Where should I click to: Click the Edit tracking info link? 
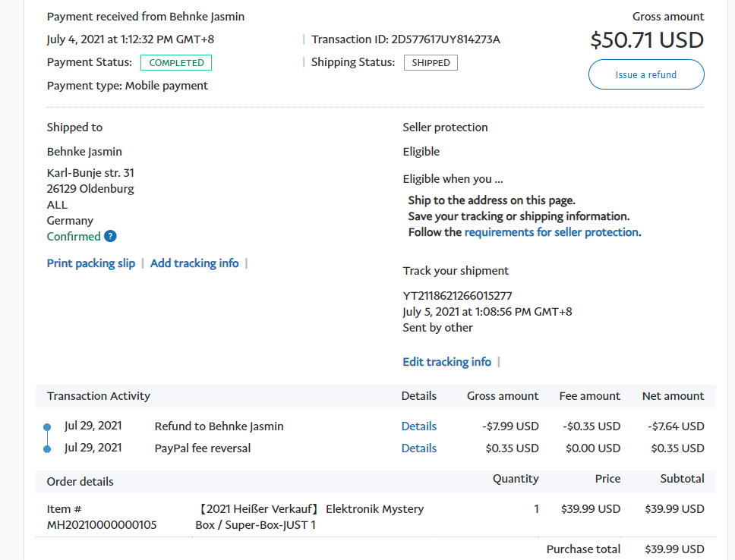[446, 362]
